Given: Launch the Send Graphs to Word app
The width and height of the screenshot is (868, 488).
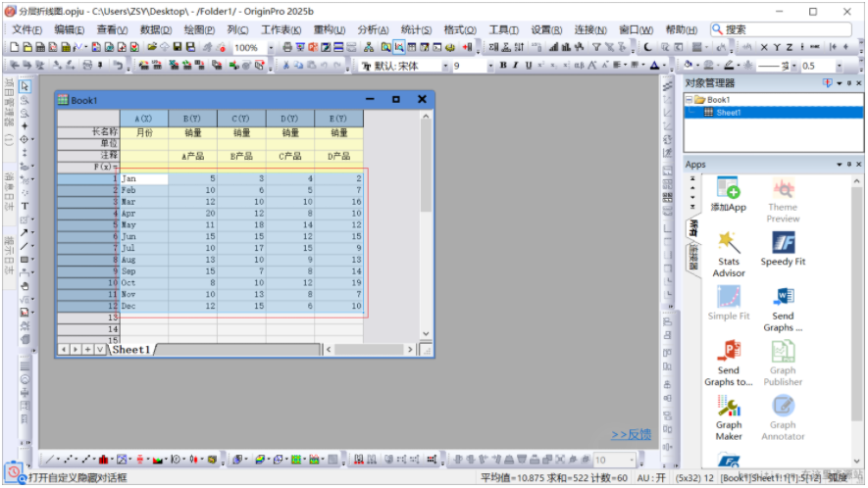Looking at the screenshot, I should coord(783,310).
